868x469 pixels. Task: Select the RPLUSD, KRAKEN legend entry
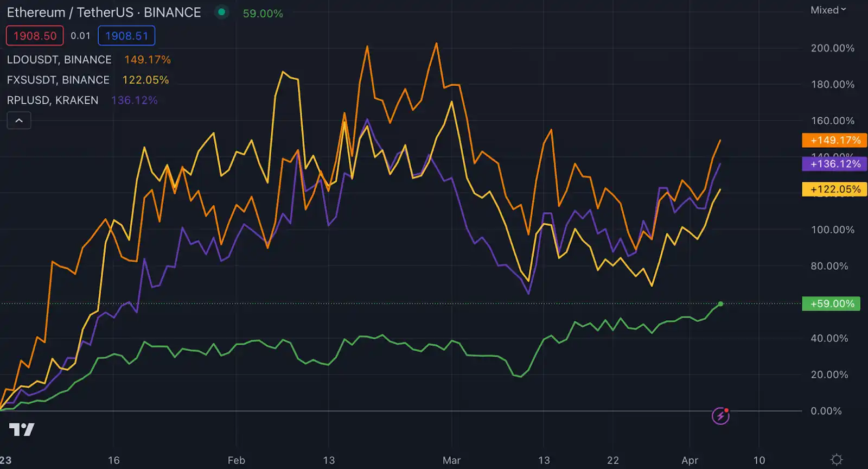click(x=53, y=100)
